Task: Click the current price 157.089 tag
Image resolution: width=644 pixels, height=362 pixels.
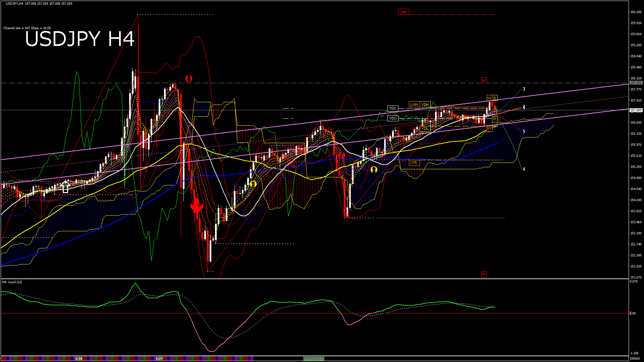Action: tap(636, 110)
